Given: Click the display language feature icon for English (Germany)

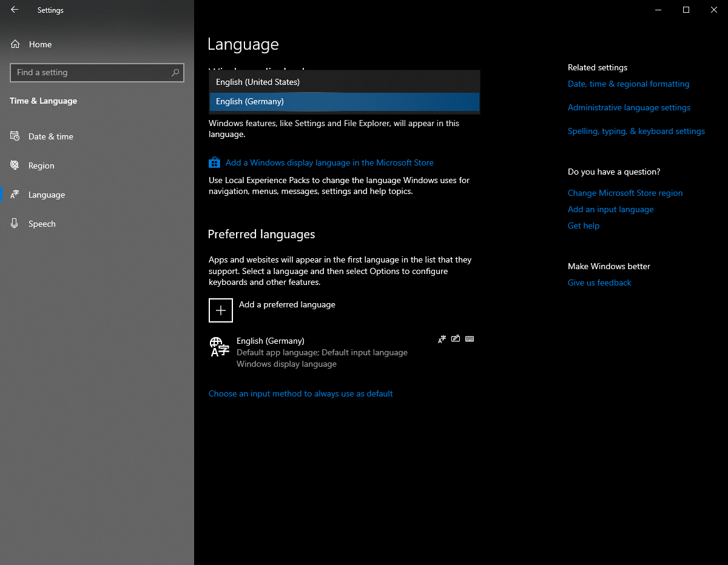Looking at the screenshot, I should click(x=442, y=339).
